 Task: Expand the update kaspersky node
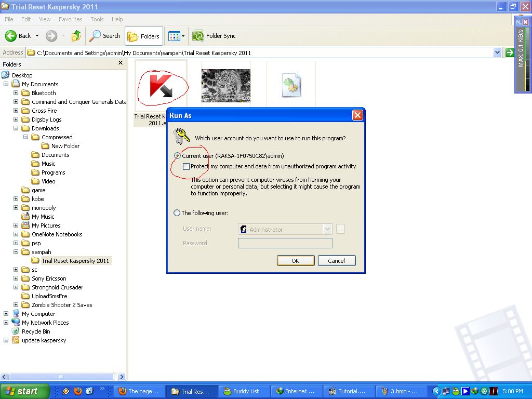(6, 340)
